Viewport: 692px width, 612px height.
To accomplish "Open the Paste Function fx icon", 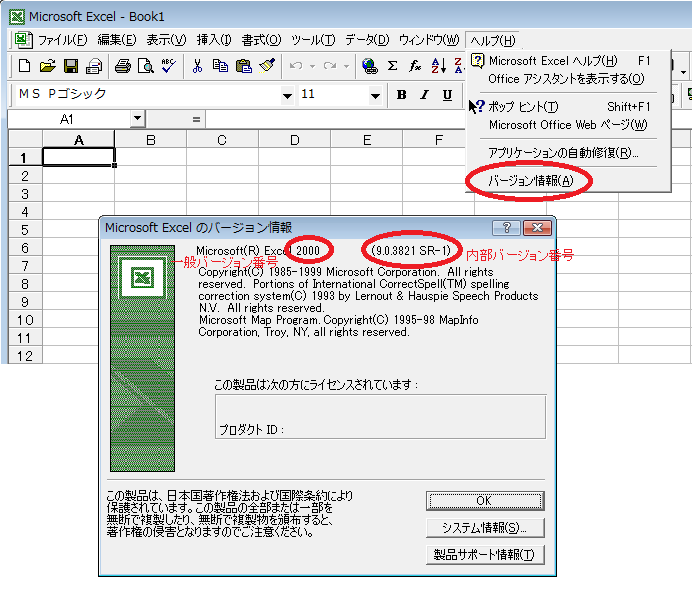I will [415, 66].
